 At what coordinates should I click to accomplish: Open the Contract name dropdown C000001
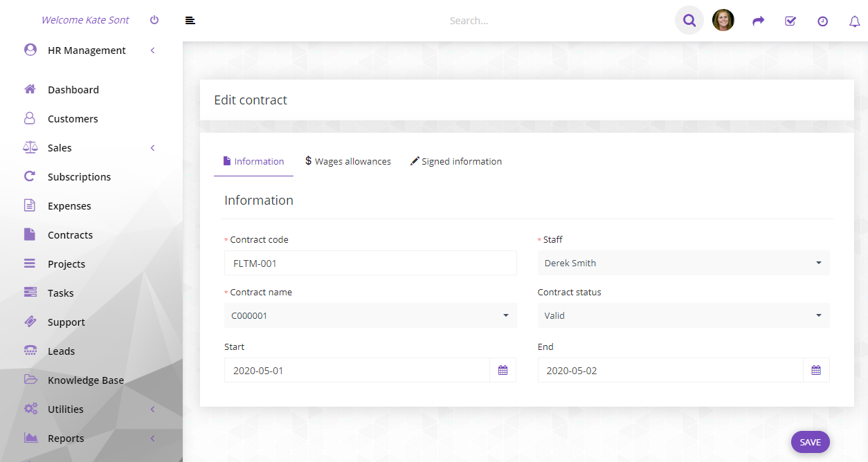(370, 315)
